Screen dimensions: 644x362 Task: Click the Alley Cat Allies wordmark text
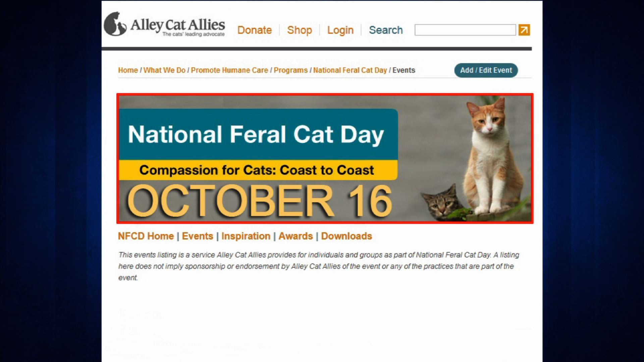177,25
